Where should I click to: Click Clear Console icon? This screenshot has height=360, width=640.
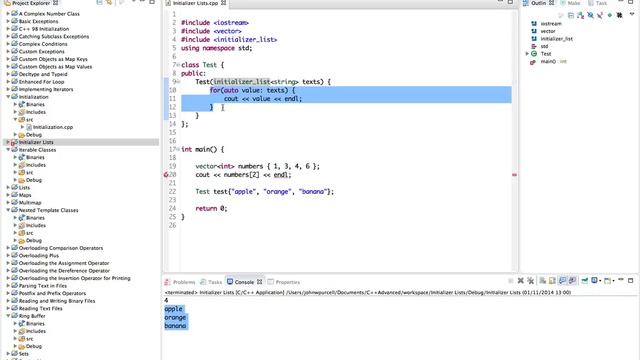pyautogui.click(x=542, y=281)
